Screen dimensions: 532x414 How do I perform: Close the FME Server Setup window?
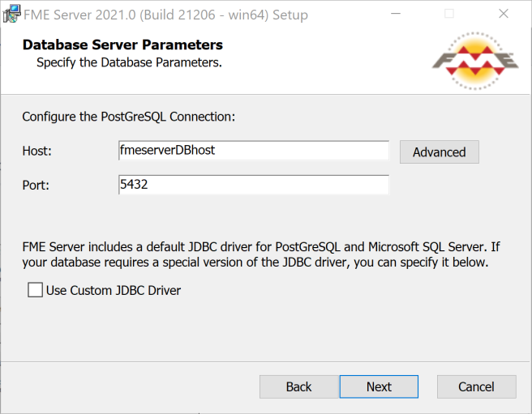503,14
